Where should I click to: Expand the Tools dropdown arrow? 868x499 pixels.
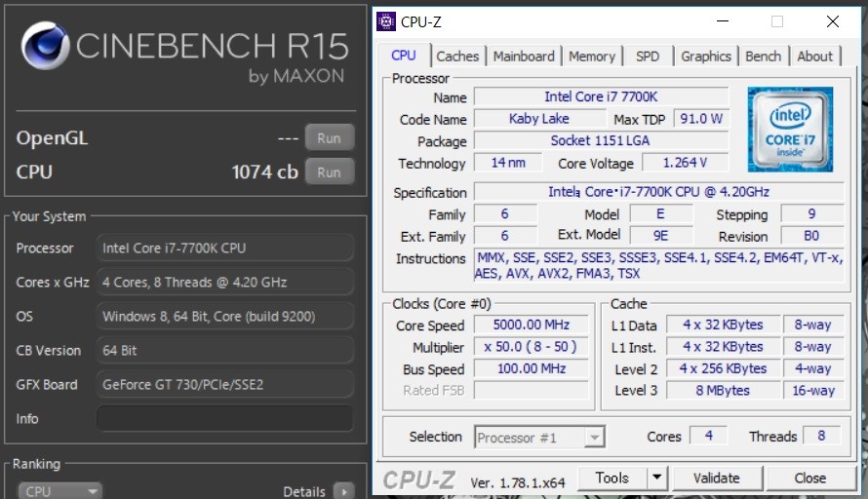click(x=657, y=478)
